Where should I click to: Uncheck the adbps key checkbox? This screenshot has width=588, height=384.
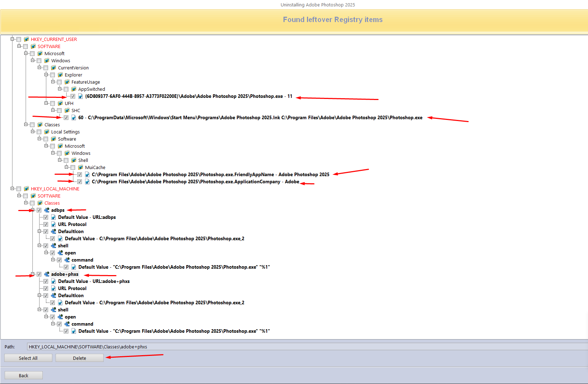point(39,210)
